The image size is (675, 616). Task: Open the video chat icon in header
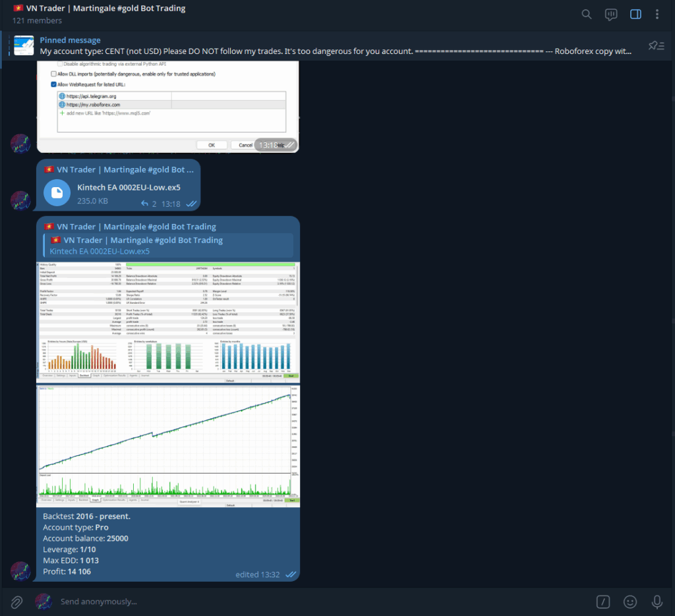[x=611, y=14]
